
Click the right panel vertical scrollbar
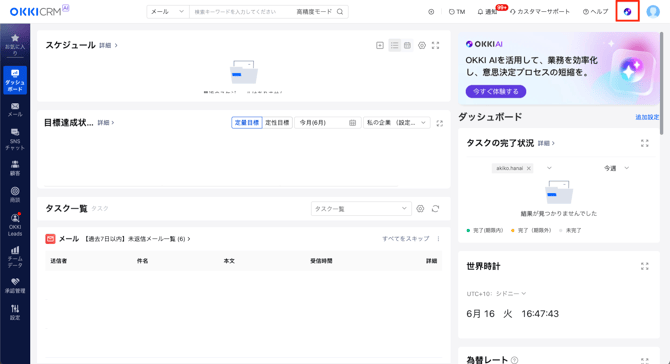coord(662,83)
